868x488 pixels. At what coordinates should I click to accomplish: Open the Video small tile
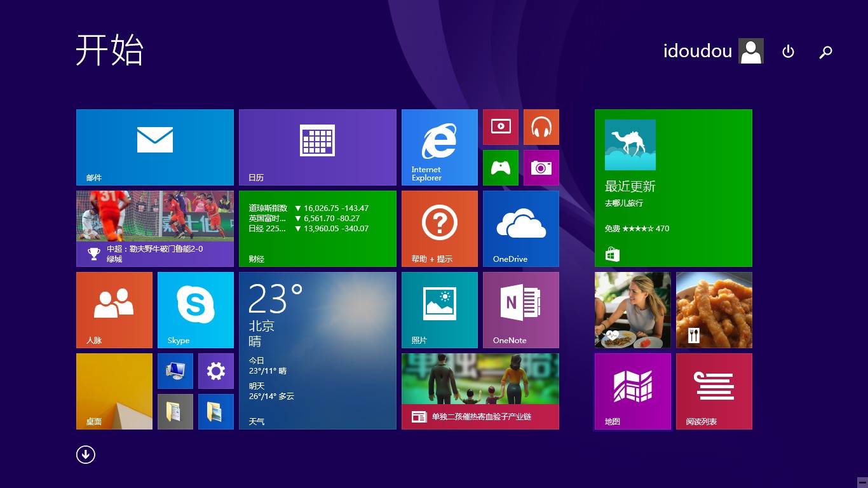(500, 127)
